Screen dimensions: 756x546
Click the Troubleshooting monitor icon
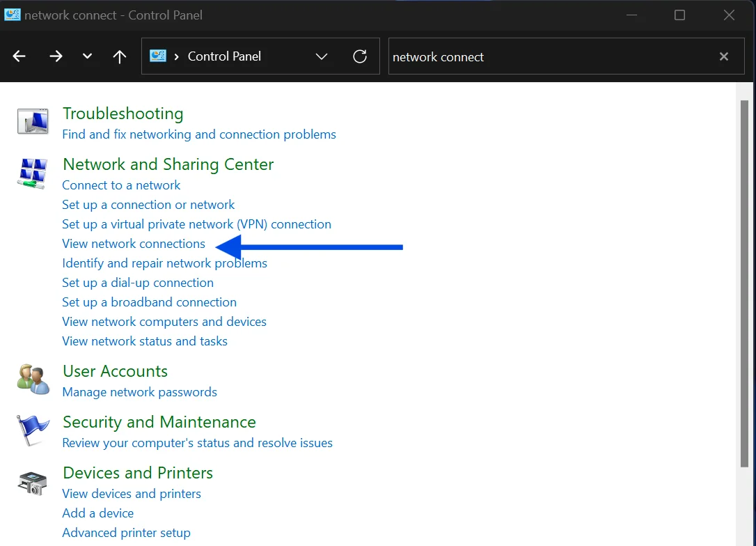(x=33, y=122)
